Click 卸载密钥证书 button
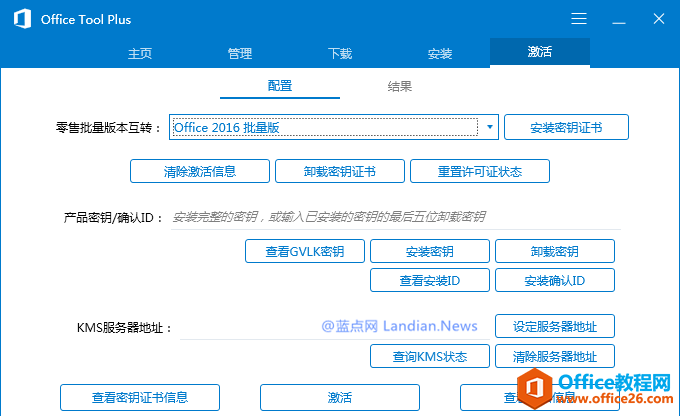The width and height of the screenshot is (680, 416). 340,171
